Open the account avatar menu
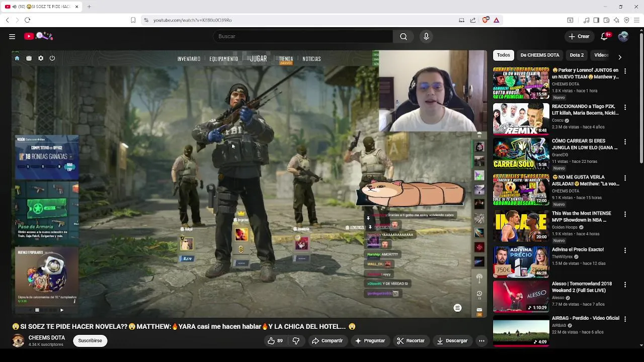644x362 pixels. click(623, 36)
